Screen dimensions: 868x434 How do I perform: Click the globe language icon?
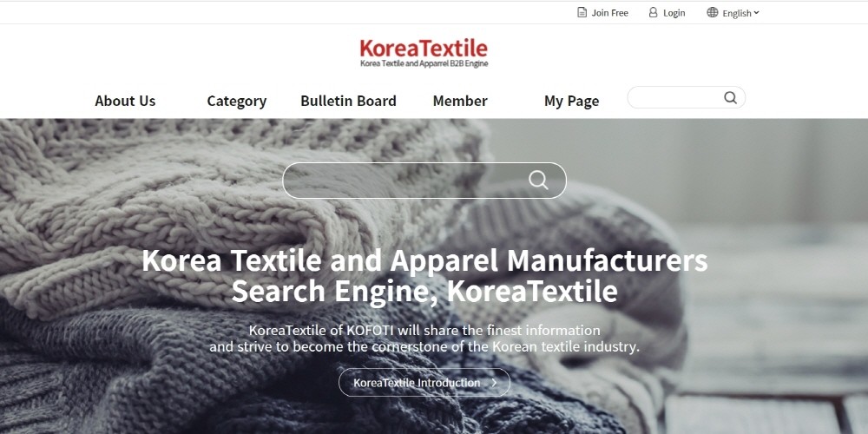[713, 12]
